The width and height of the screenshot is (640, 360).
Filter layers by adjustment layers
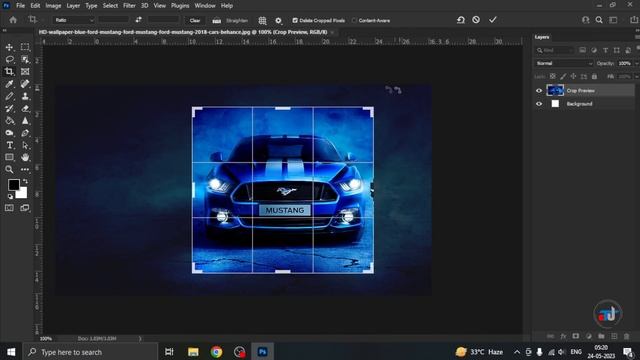click(x=594, y=50)
